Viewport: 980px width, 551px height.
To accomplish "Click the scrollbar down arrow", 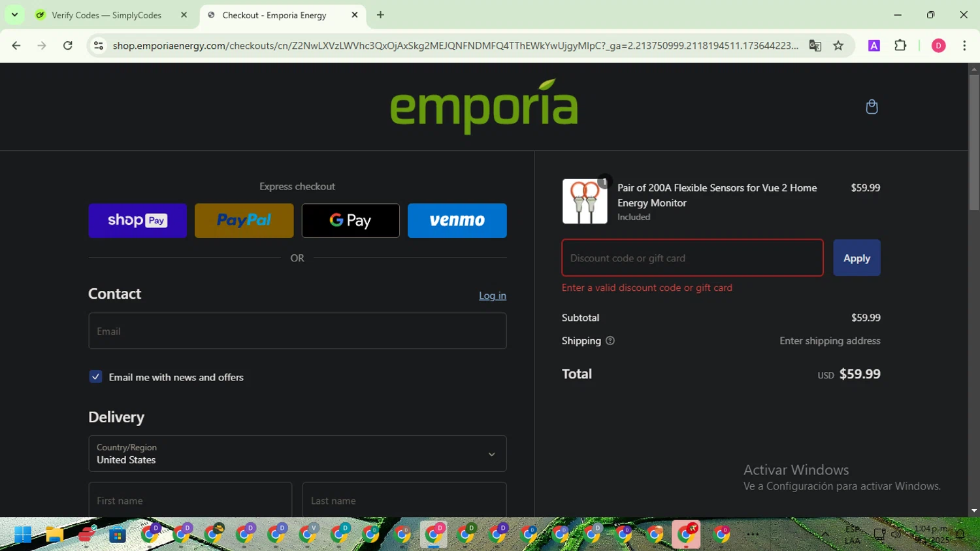I will pos(974,511).
